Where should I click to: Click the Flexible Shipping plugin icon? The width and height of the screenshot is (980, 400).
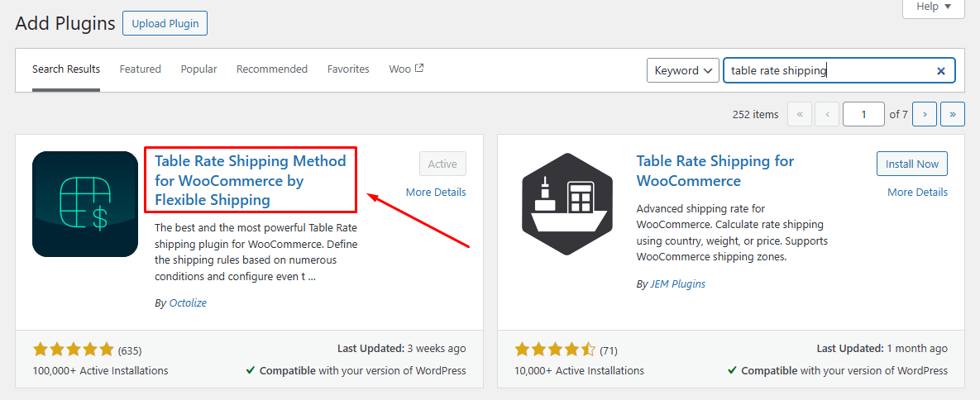pyautogui.click(x=85, y=204)
